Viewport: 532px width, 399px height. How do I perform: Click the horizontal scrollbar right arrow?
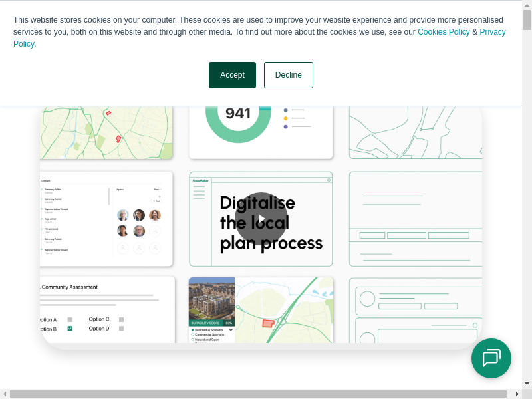[x=517, y=394]
